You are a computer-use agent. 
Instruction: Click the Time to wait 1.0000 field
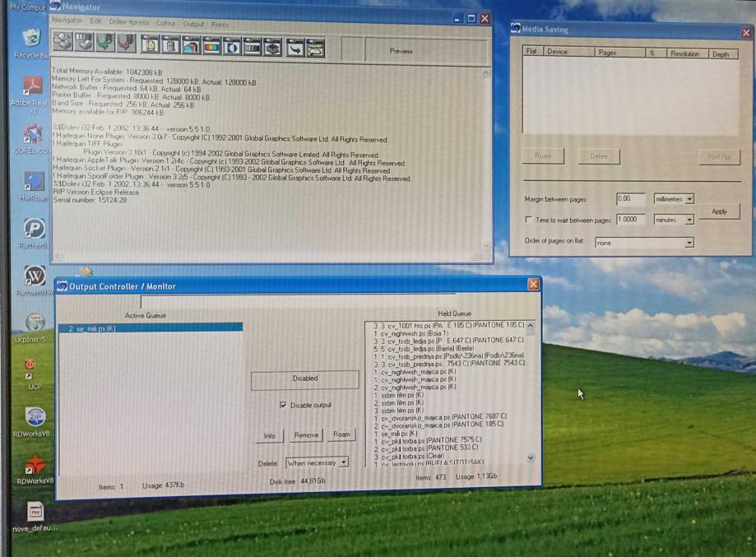[630, 219]
